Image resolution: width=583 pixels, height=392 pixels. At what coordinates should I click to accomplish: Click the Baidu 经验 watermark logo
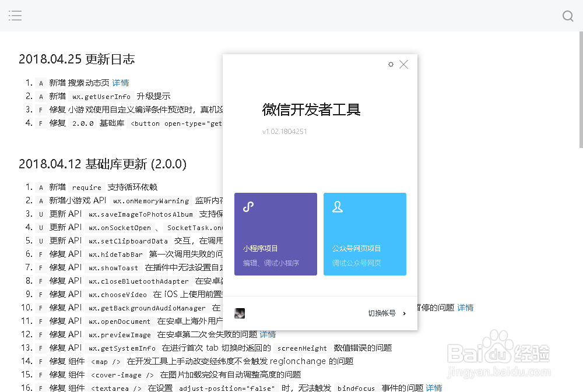pos(498,355)
